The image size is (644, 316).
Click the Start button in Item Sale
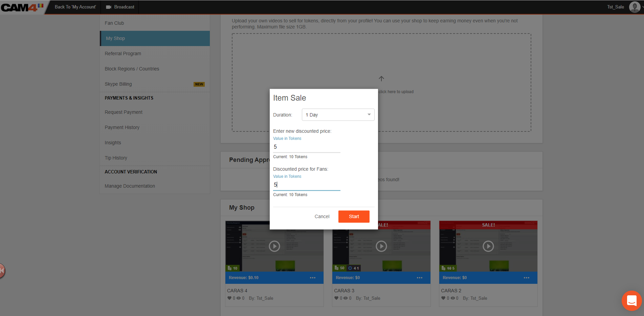click(354, 216)
